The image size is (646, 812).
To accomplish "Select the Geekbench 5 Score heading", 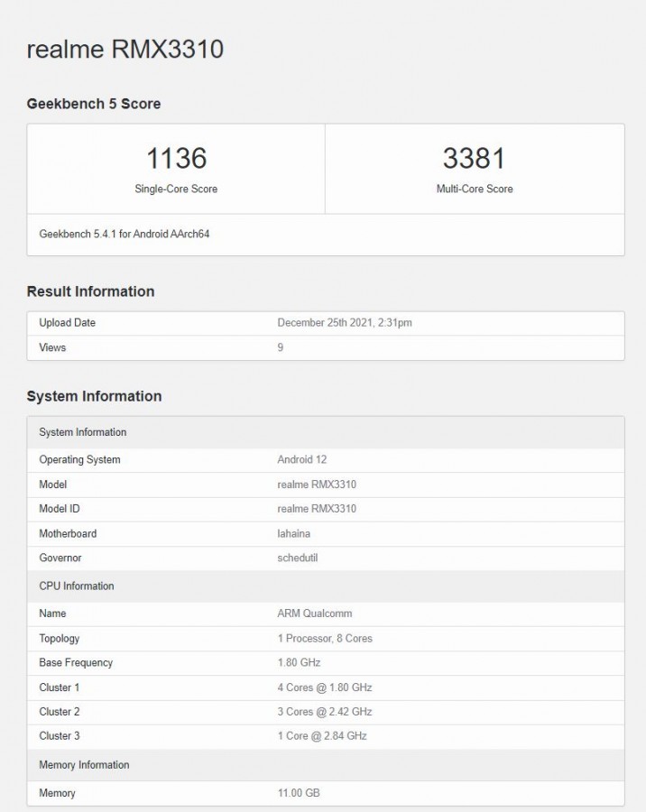I will coord(94,104).
